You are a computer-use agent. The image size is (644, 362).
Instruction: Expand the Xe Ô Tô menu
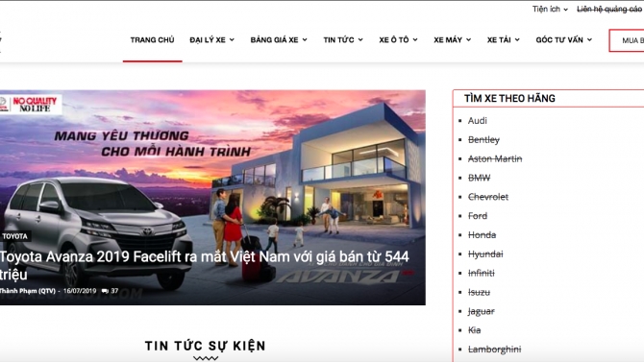click(398, 39)
